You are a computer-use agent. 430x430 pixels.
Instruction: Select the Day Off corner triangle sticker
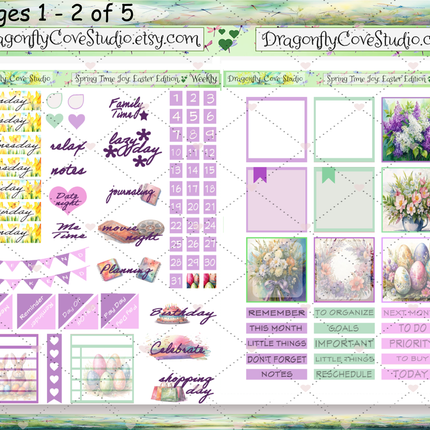[x=78, y=311]
